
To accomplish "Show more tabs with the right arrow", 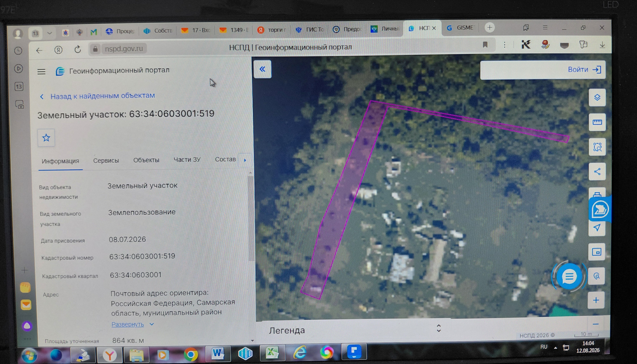I will [245, 160].
